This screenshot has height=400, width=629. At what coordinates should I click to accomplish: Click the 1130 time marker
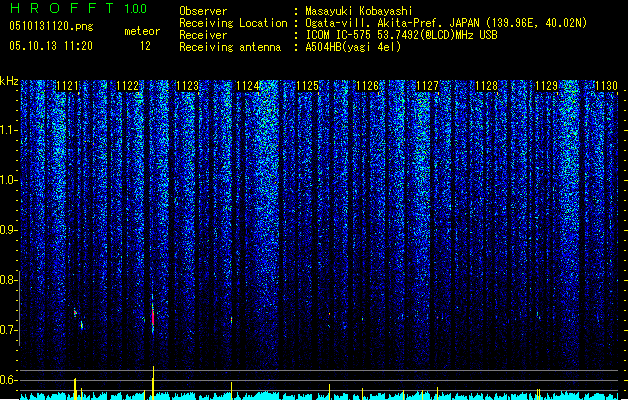[607, 86]
